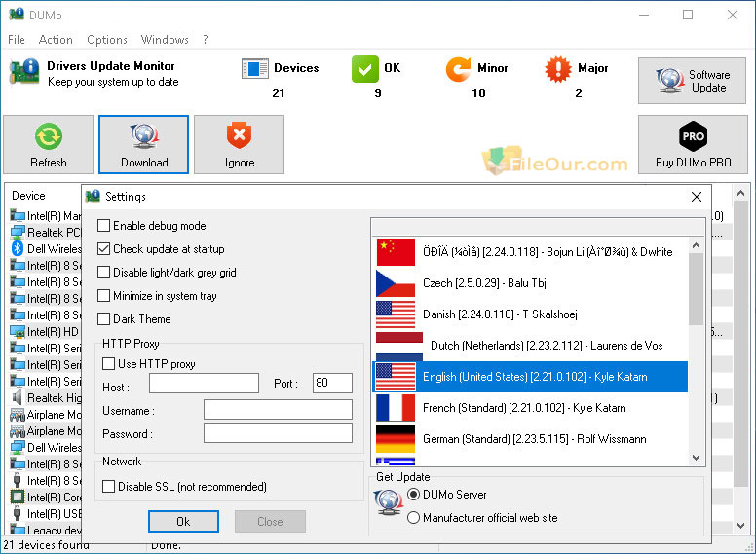
Task: Click language list scroll up arrow
Action: pos(696,245)
